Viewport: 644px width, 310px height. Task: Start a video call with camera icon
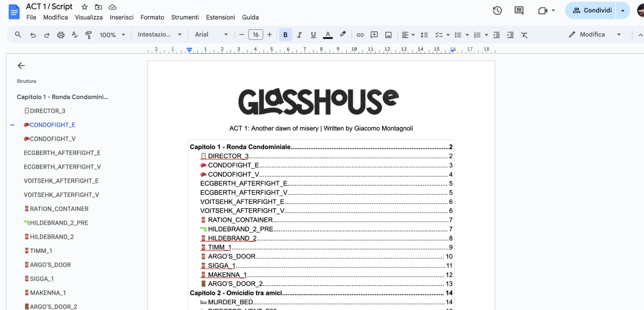tap(543, 11)
